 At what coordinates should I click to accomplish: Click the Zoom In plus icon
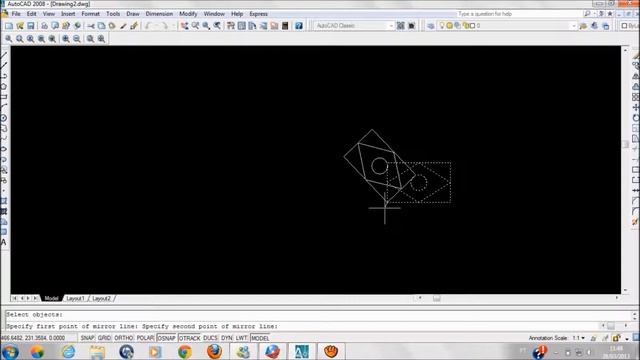pos(66,39)
